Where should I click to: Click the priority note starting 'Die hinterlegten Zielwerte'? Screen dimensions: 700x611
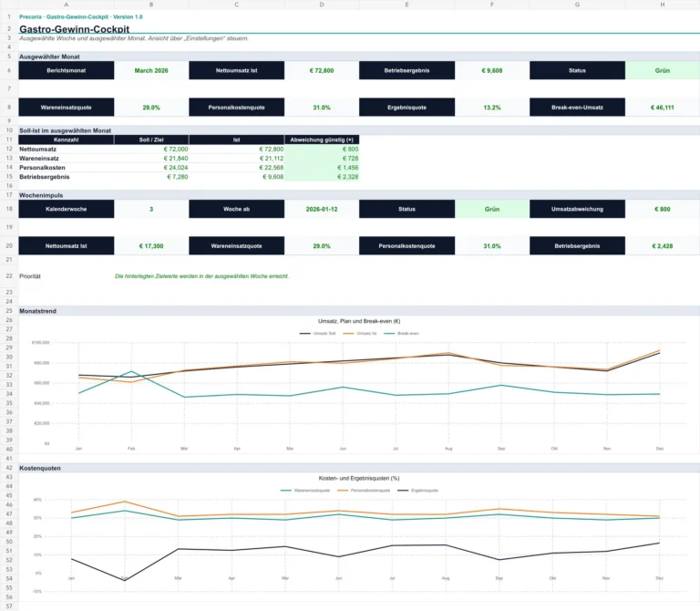[x=201, y=276]
